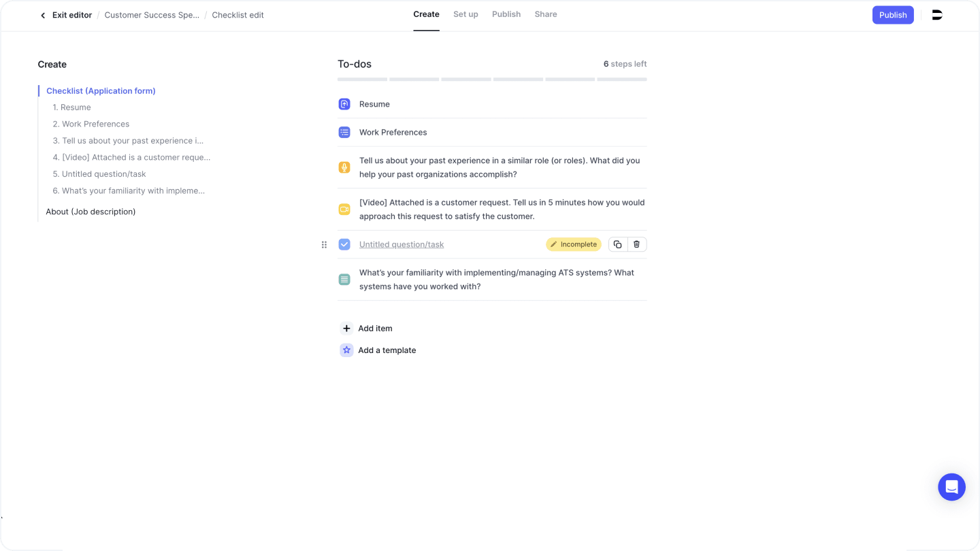Click the drag handle beside Untitled question
The width and height of the screenshot is (980, 551).
[324, 244]
